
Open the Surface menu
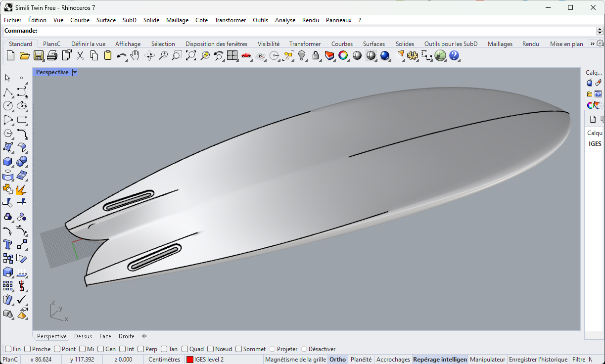tap(106, 20)
